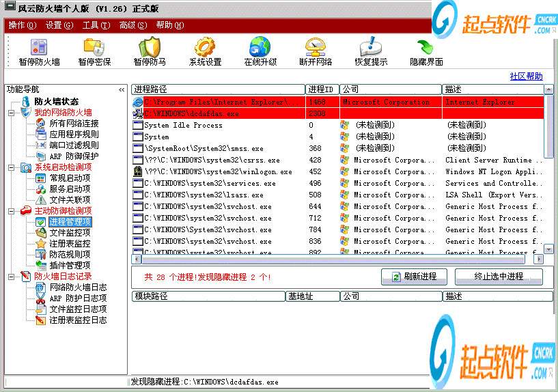The image size is (558, 392).
Task: Open 服务启动项 tree item
Action: (70, 189)
